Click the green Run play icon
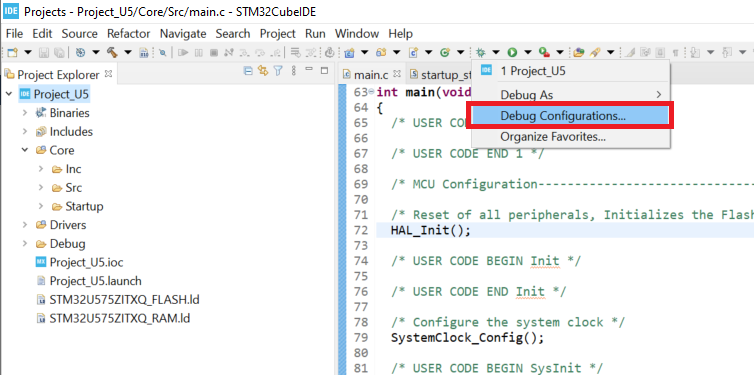Screen dimensions: 754x375 pyautogui.click(x=512, y=52)
